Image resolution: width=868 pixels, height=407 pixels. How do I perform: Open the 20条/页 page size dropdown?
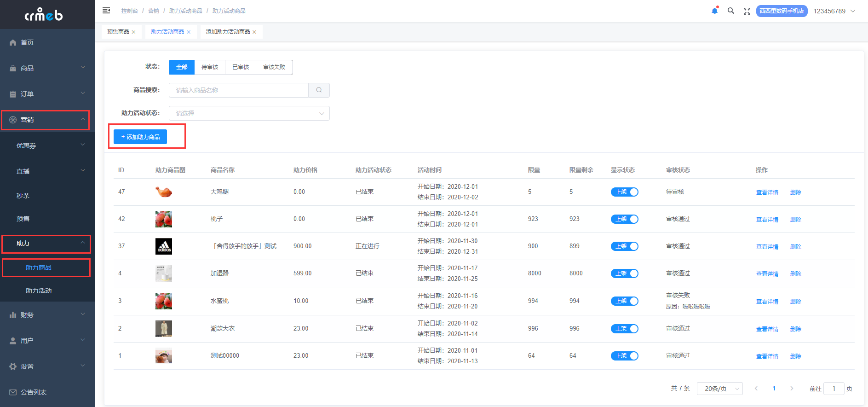720,389
